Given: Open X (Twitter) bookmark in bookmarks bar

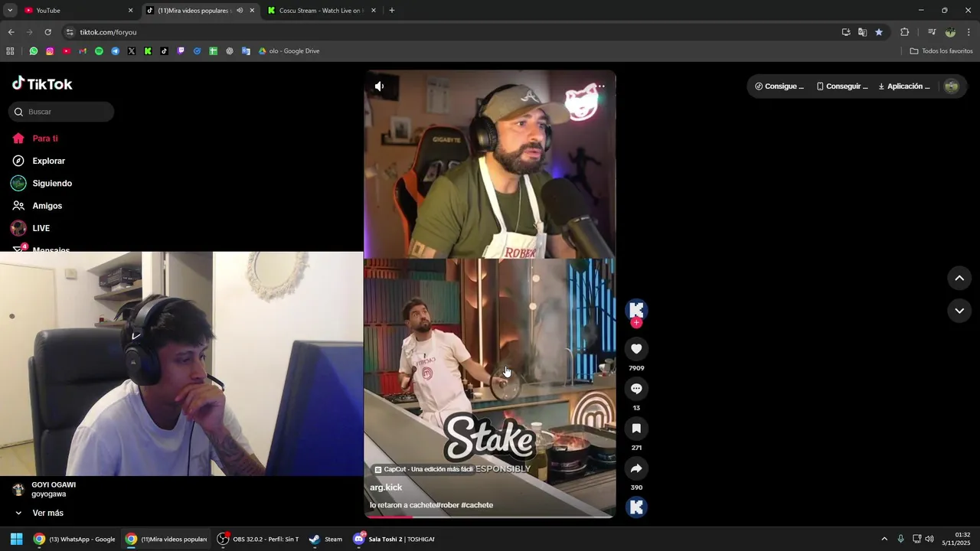Looking at the screenshot, I should pyautogui.click(x=132, y=51).
